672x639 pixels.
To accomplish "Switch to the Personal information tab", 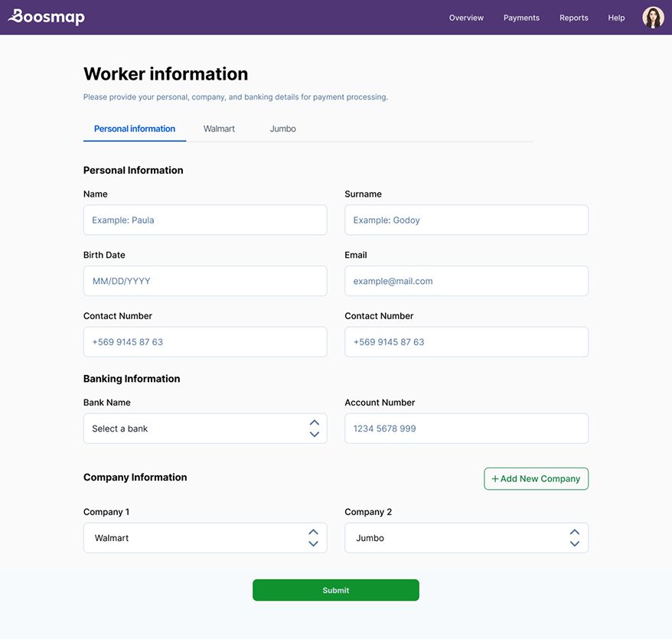I will 135,129.
